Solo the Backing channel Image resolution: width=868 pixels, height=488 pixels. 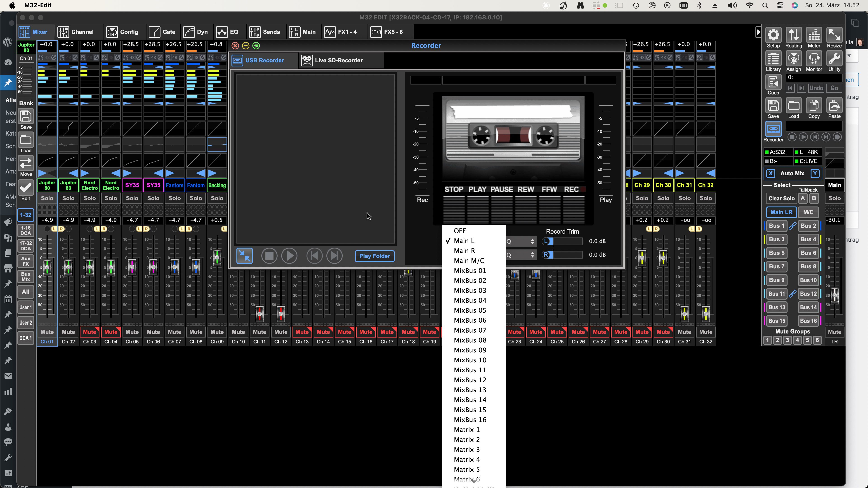(x=217, y=198)
